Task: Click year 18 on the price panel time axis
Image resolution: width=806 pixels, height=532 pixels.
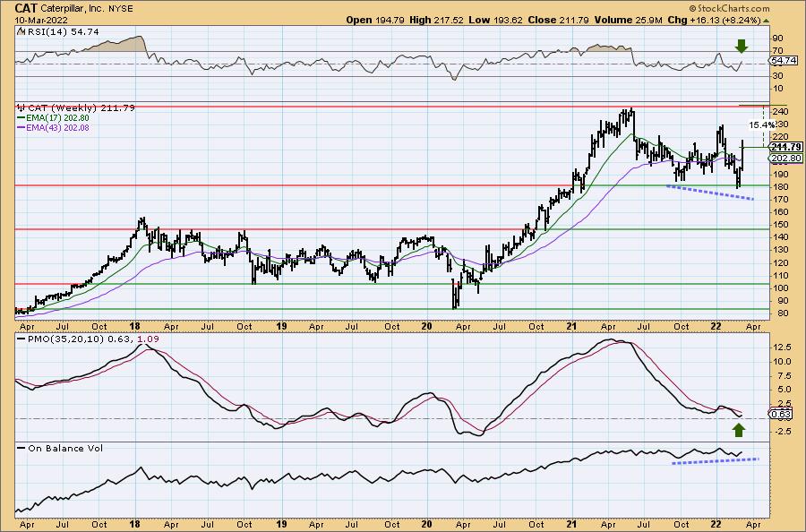Action: point(134,326)
